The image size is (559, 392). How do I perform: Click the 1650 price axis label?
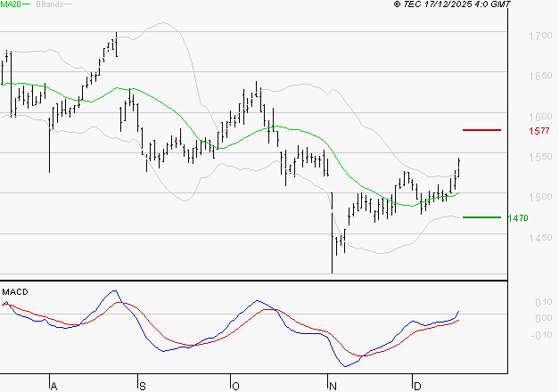coord(540,76)
